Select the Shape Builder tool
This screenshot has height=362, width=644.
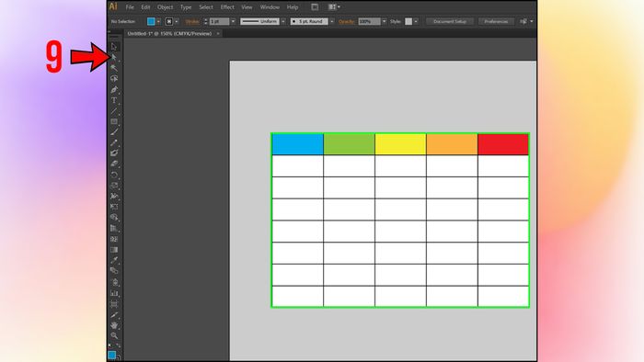pyautogui.click(x=114, y=218)
